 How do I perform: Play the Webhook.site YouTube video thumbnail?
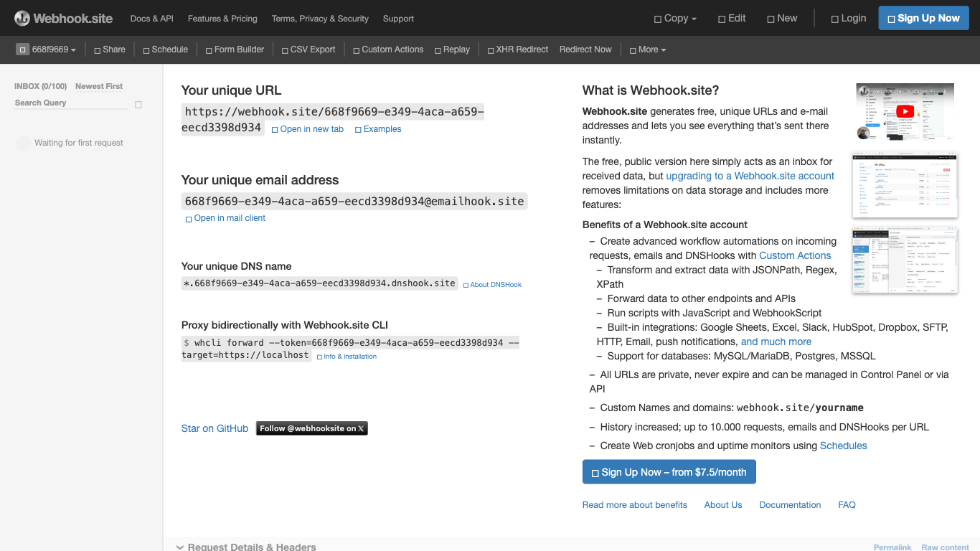(x=905, y=111)
